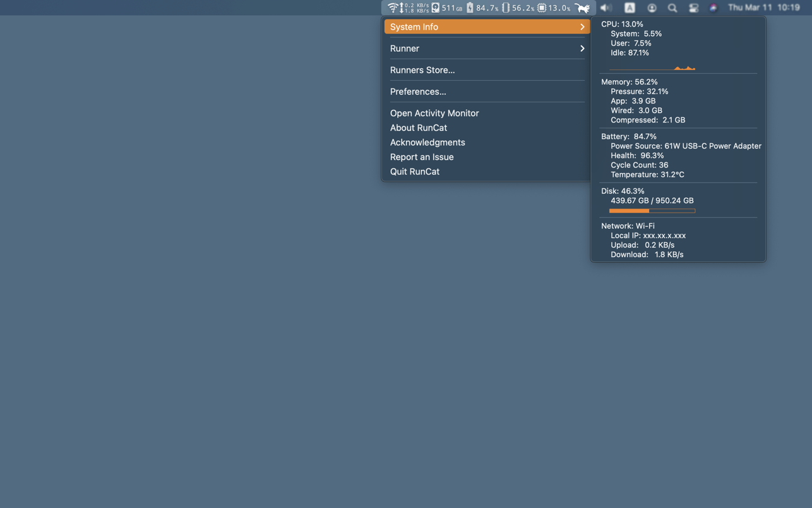Select Quit RunCat
The width and height of the screenshot is (812, 508).
[x=415, y=171]
